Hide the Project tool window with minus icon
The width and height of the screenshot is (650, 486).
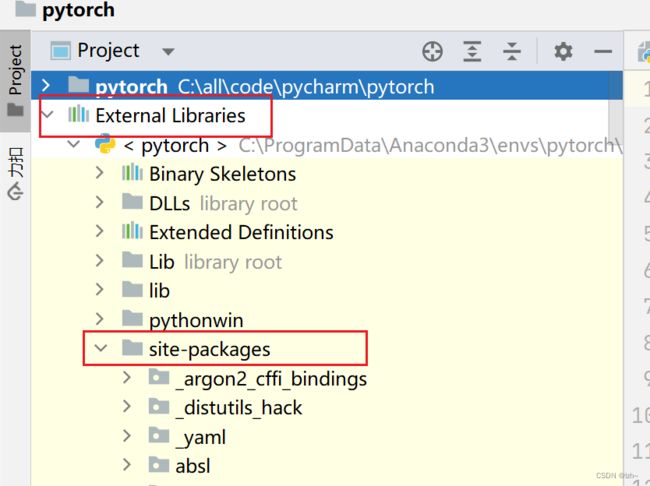click(603, 52)
